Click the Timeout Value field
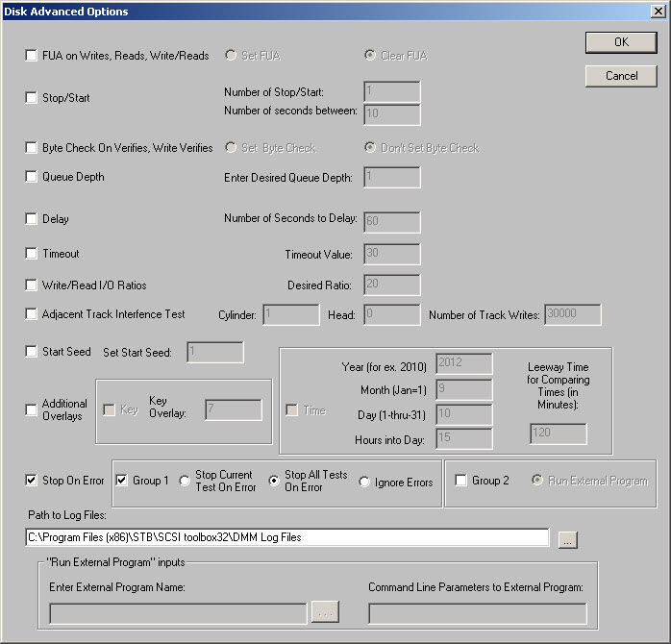This screenshot has width=671, height=644. (x=392, y=254)
